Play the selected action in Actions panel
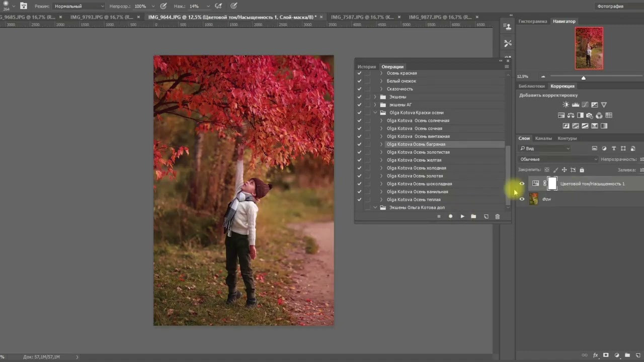The image size is (644, 362). [x=462, y=216]
